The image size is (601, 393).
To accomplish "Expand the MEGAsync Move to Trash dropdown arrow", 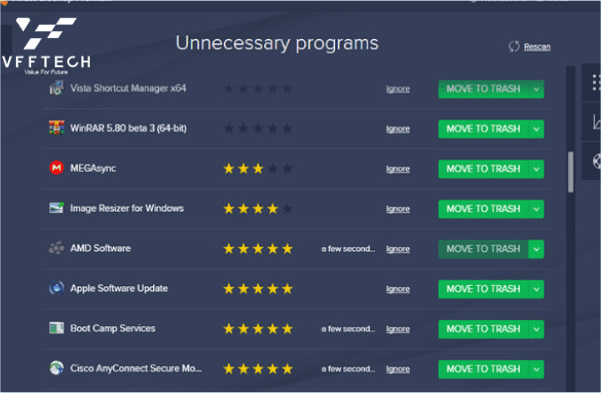I will point(536,169).
